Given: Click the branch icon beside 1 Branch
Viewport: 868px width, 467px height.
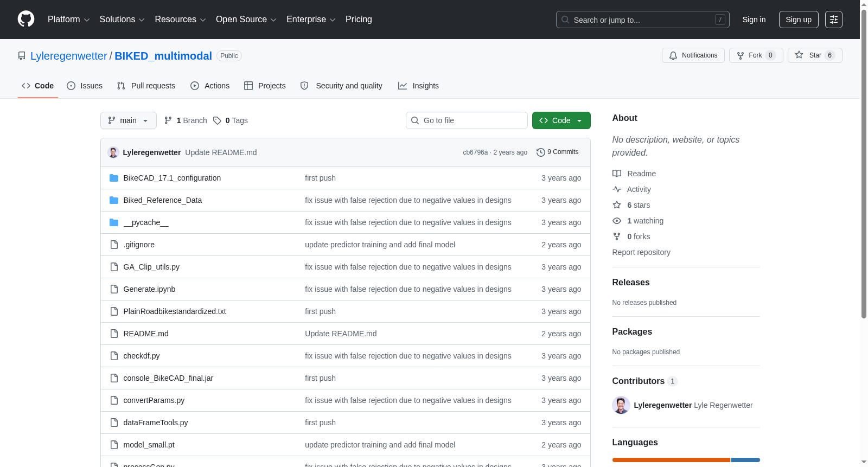Looking at the screenshot, I should 168,120.
